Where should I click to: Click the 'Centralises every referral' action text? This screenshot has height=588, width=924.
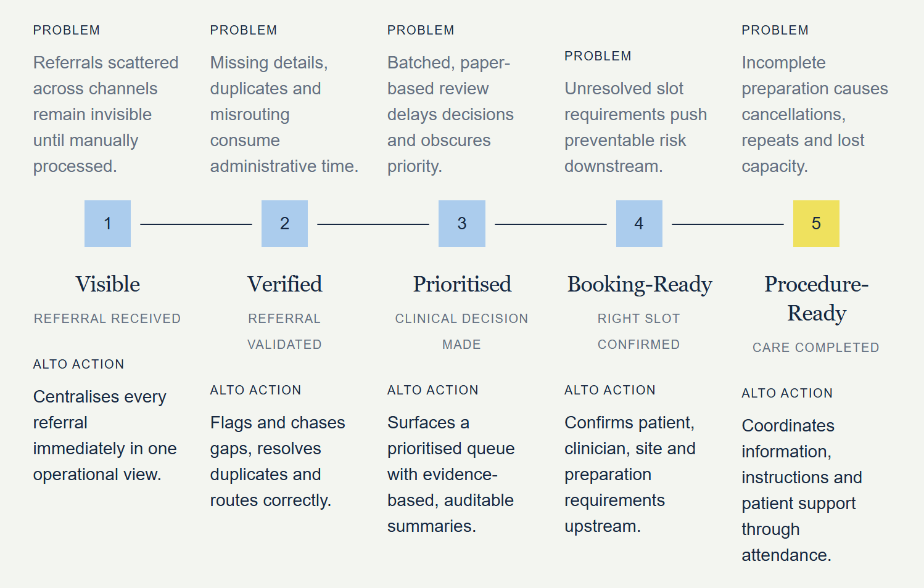click(105, 436)
